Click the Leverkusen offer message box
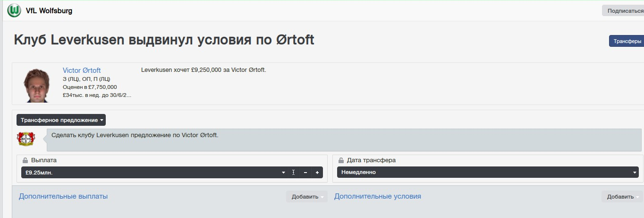This screenshot has width=644, height=218. click(x=344, y=140)
